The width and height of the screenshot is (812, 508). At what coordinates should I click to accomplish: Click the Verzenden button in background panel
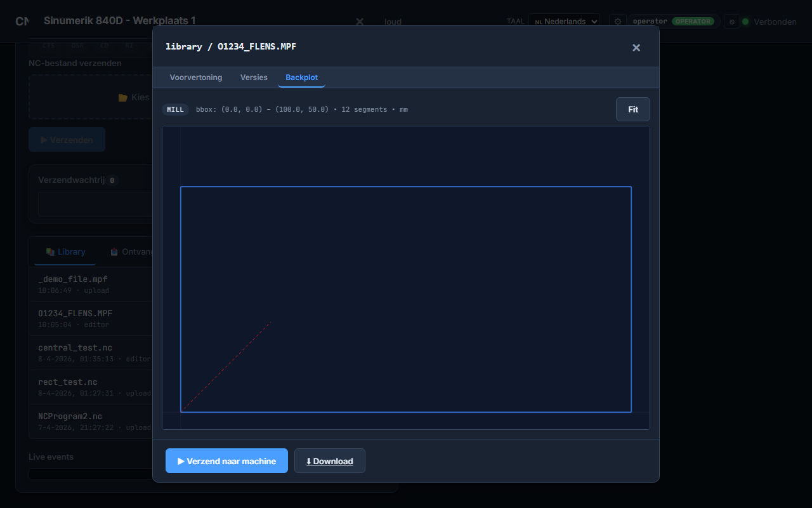point(67,140)
